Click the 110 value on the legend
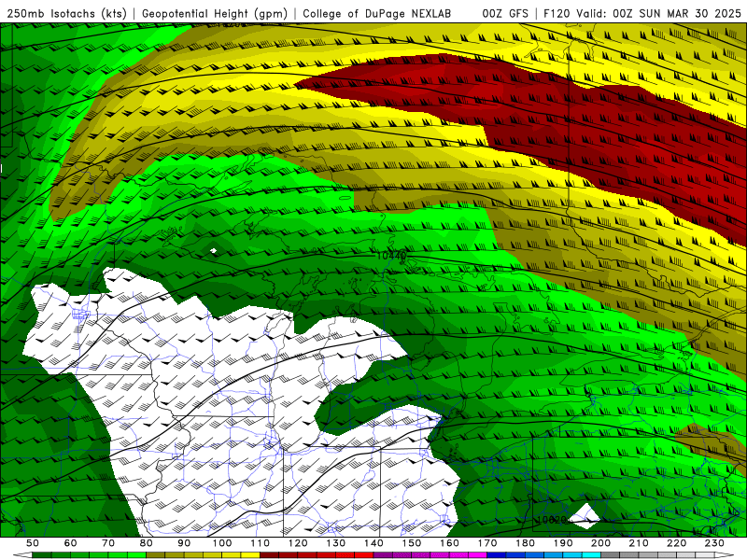The image size is (747, 560). [x=260, y=543]
